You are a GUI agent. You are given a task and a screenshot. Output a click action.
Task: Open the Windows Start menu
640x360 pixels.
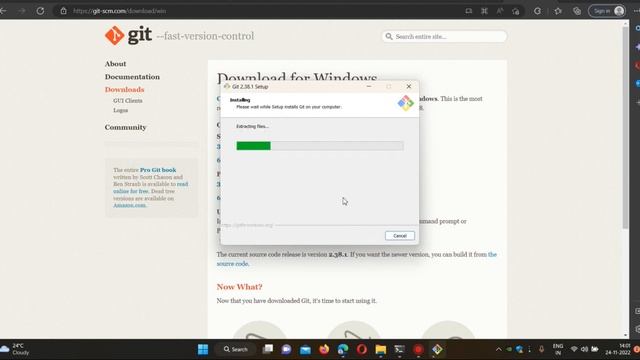pyautogui.click(x=203, y=349)
